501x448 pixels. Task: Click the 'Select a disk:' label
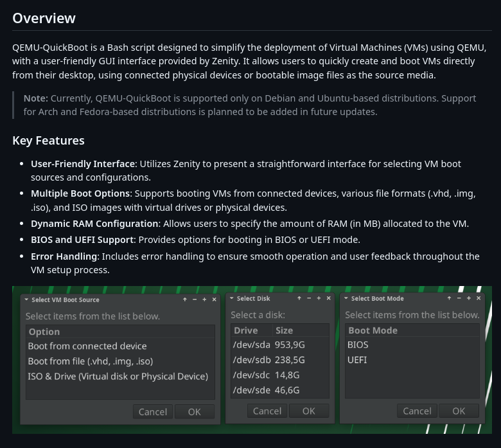coord(258,315)
